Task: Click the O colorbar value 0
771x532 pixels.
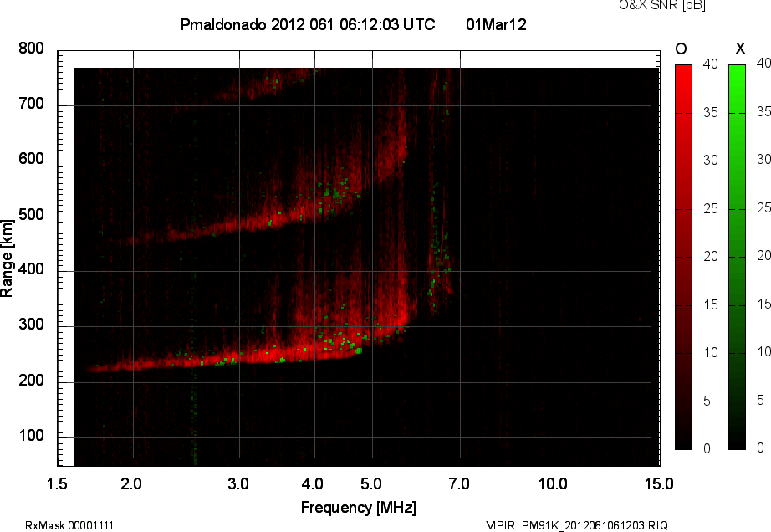Action: (x=707, y=448)
